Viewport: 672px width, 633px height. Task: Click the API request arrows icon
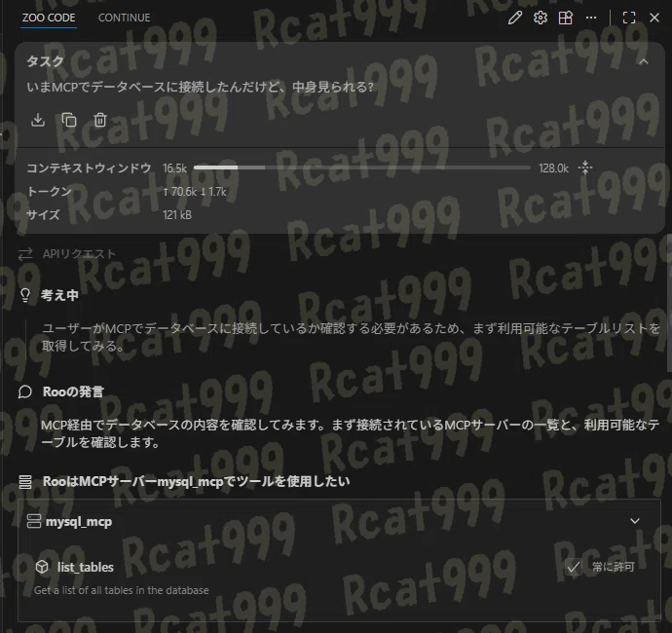(25, 254)
